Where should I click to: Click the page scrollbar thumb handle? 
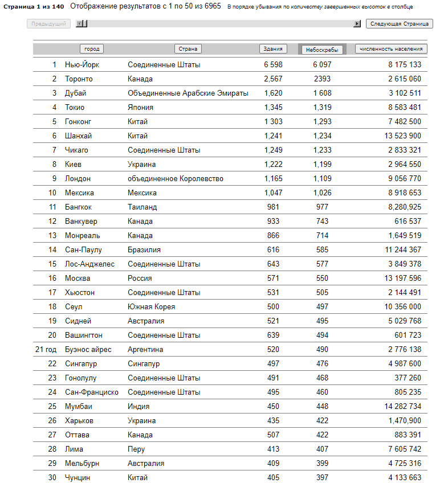[x=85, y=24]
